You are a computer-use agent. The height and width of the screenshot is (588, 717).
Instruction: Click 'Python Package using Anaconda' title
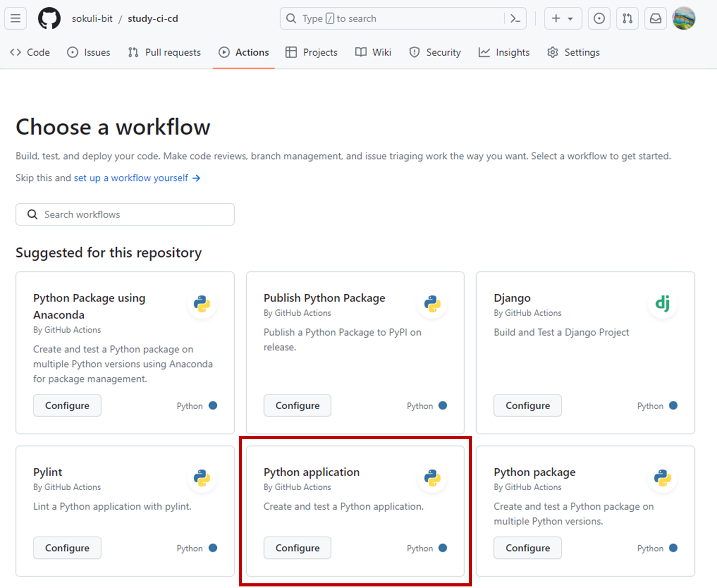coord(89,306)
